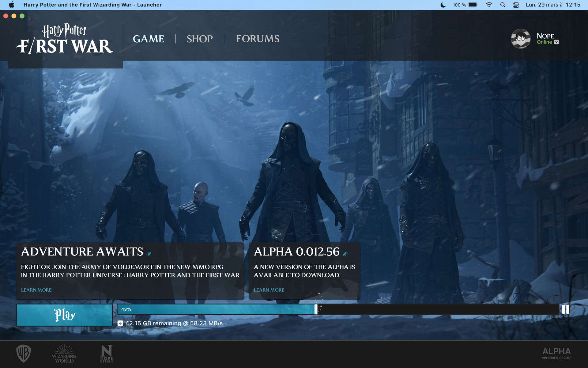Screen dimensions: 588x368
Task: Open Spotlight search from the menu bar
Action: click(503, 5)
